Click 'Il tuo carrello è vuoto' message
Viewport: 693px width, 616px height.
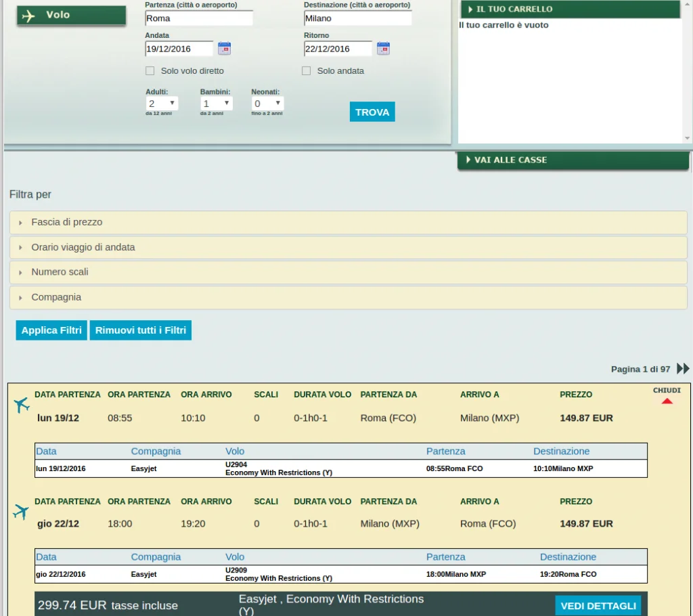[x=504, y=25]
